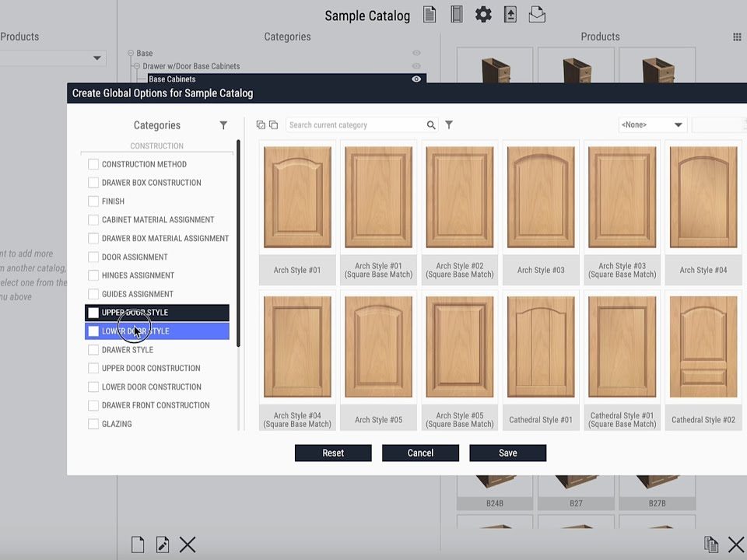
Task: Open catalog settings via the gear icon
Action: click(483, 15)
